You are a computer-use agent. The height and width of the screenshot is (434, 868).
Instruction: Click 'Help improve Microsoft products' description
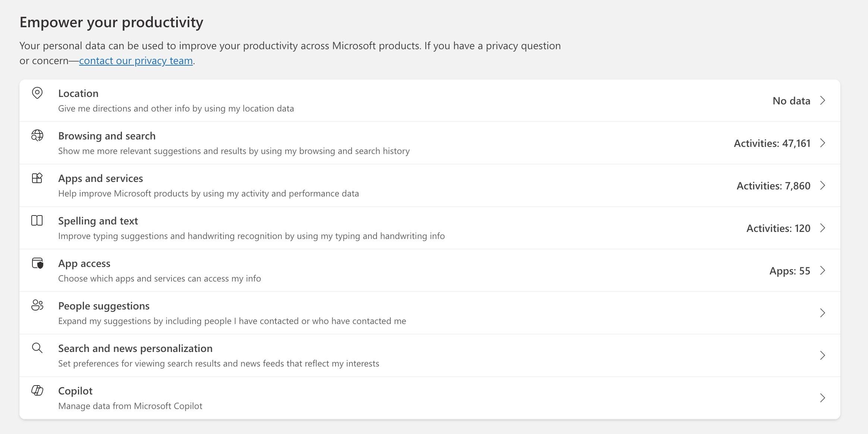pos(208,194)
